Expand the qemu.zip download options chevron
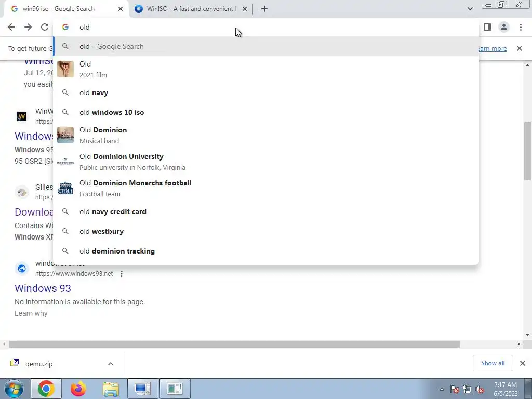 [111, 364]
